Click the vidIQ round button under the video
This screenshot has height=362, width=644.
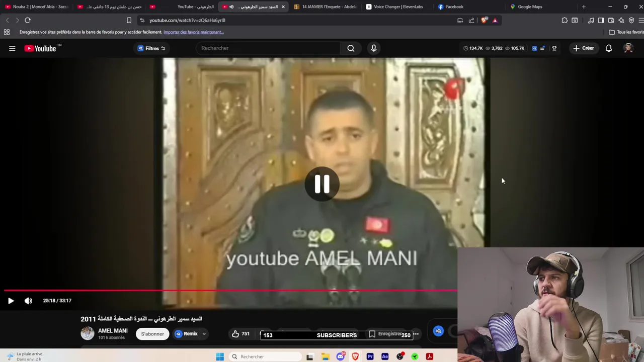(x=438, y=331)
